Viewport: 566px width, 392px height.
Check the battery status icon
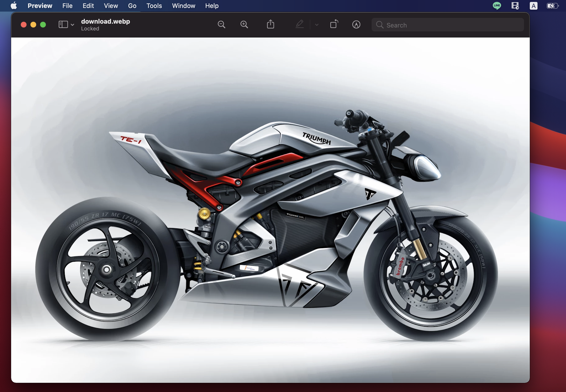pos(552,6)
